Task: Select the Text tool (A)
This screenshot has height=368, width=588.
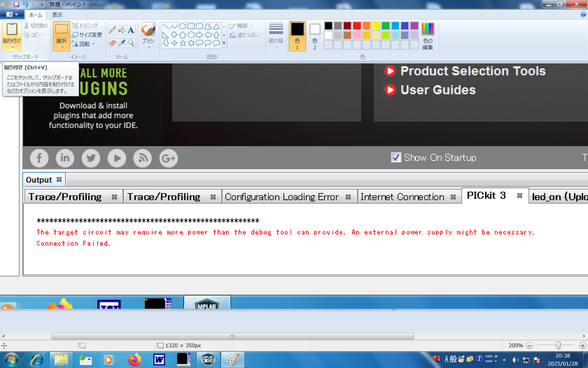Action: tap(131, 30)
